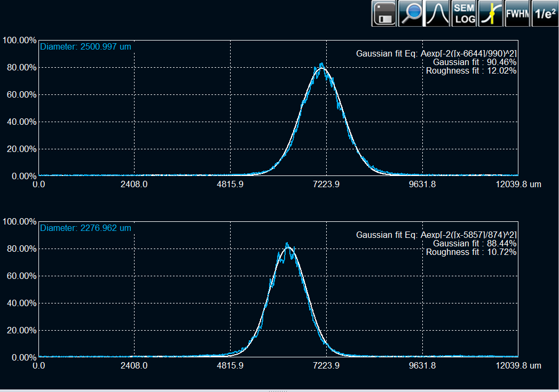Select the bottom Gaussian fit equation text
The width and height of the screenshot is (559, 392).
tap(436, 235)
